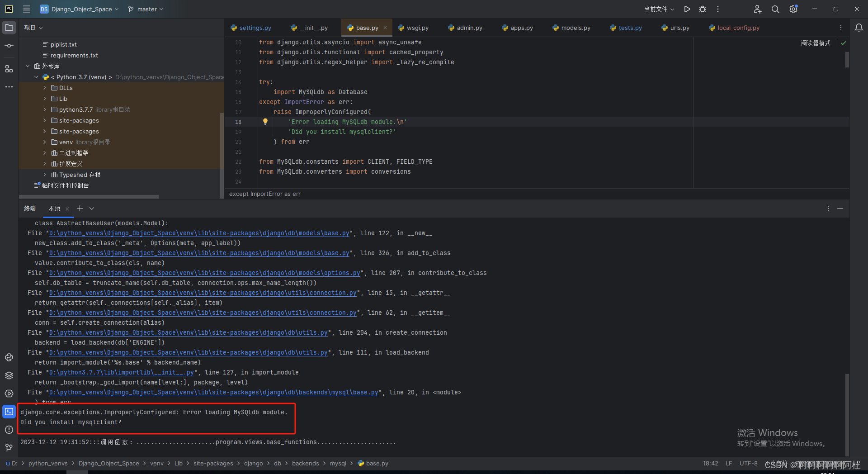868x474 pixels.
Task: Add a new terminal tab
Action: tap(80, 209)
